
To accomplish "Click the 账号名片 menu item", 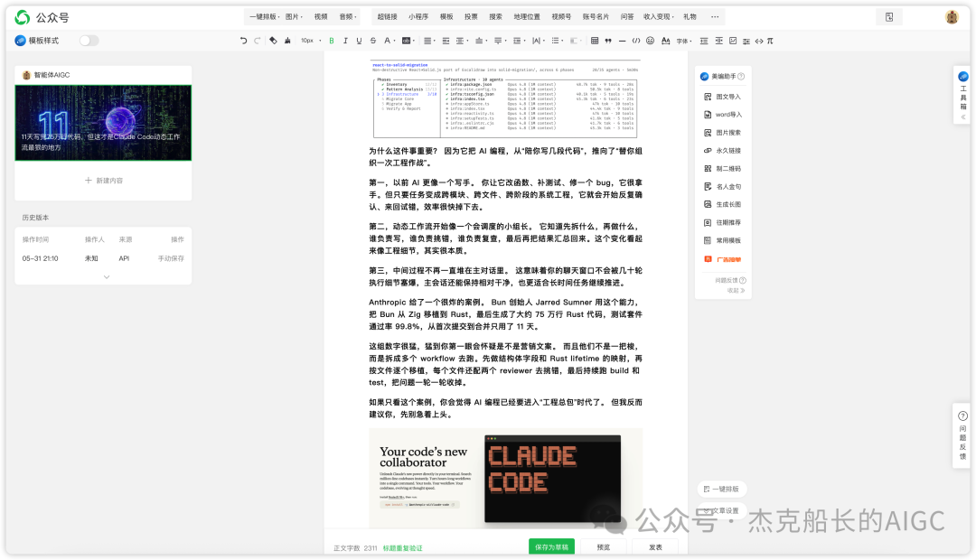I will click(596, 17).
